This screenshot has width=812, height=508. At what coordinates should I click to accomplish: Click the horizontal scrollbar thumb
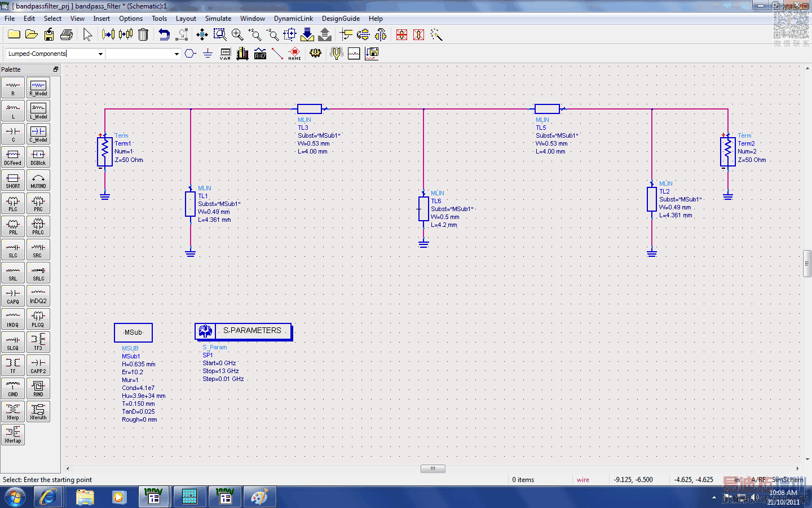pyautogui.click(x=433, y=468)
